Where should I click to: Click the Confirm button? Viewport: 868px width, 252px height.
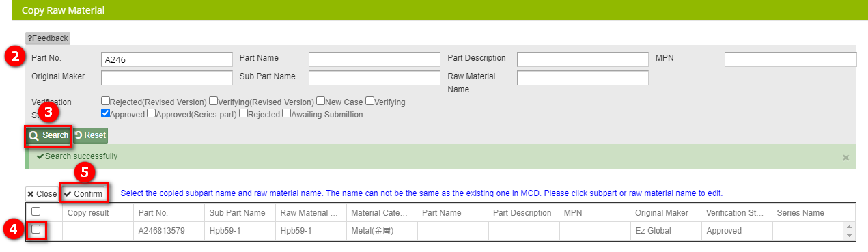tap(83, 194)
